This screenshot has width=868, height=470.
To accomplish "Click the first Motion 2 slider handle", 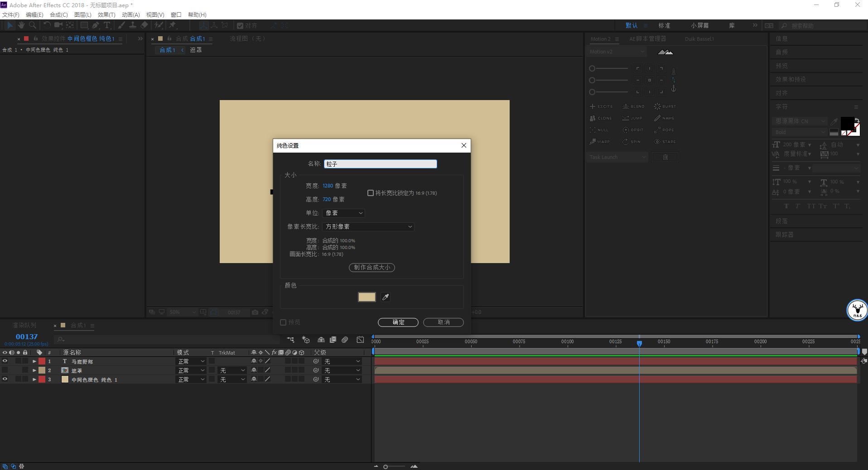I will click(x=592, y=68).
